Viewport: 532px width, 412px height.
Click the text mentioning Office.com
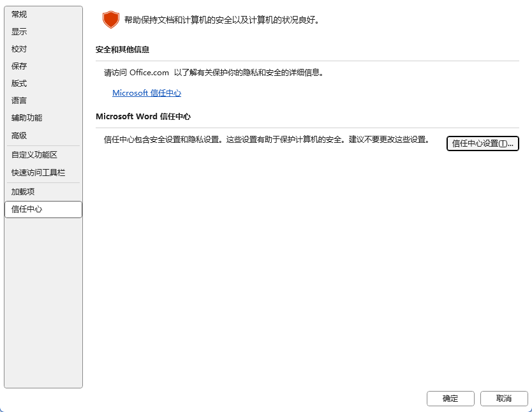coord(214,73)
